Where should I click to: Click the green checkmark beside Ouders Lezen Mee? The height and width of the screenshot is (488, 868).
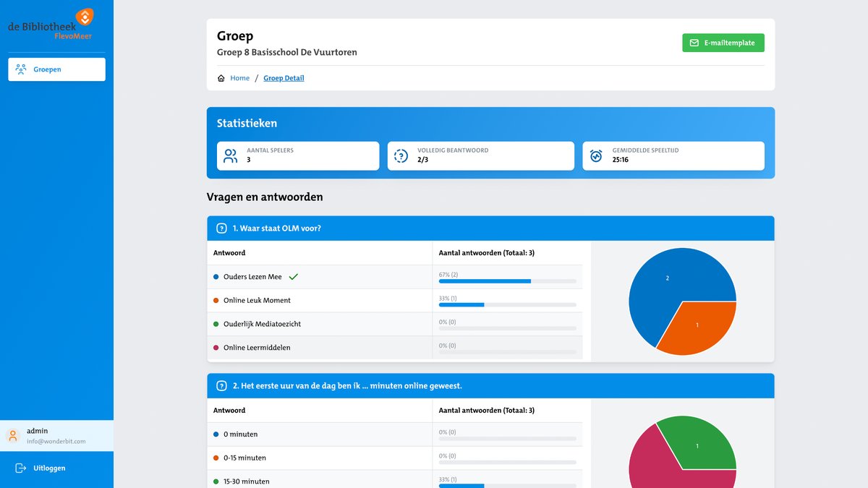coord(293,276)
